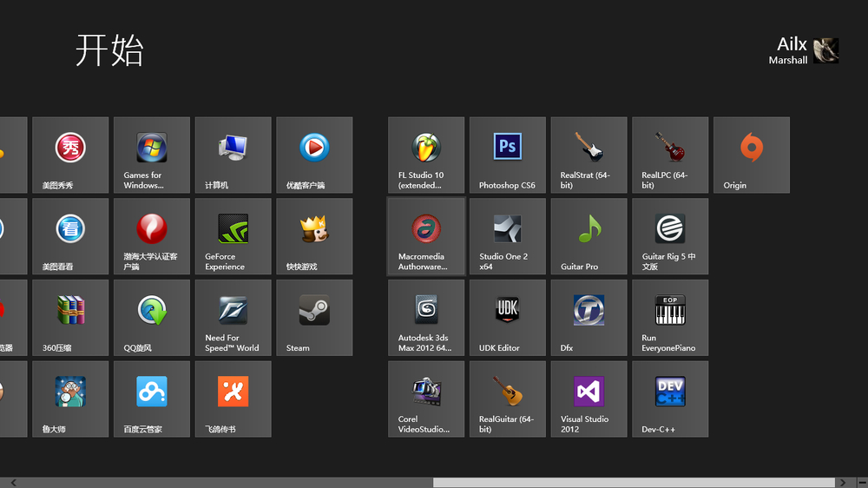Click the zoom-out minus button

pos(863,483)
